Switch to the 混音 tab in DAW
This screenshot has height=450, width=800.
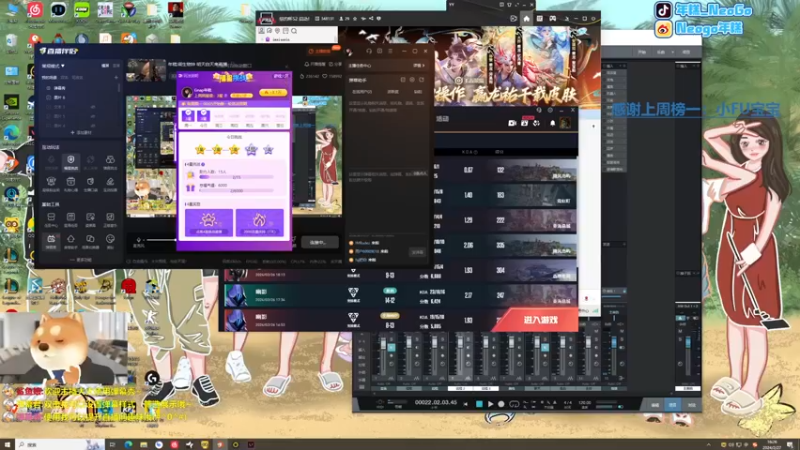coord(672,405)
